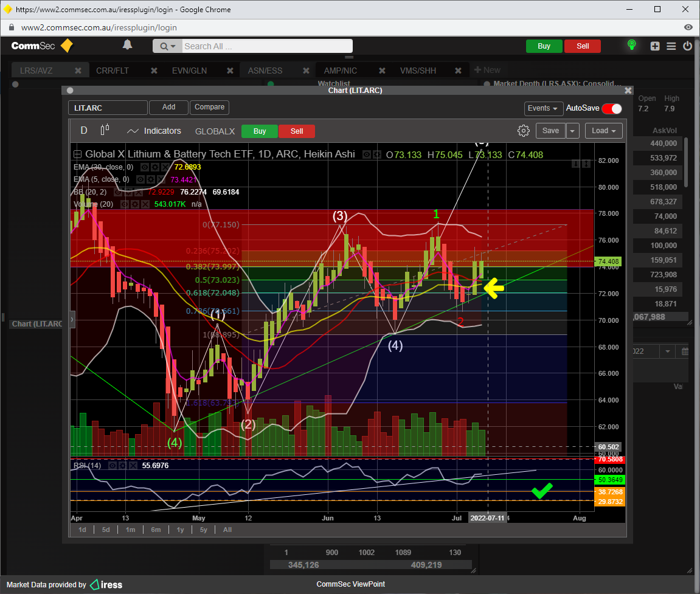
Task: Close the Chart (LIT.ARC) window
Action: (628, 91)
